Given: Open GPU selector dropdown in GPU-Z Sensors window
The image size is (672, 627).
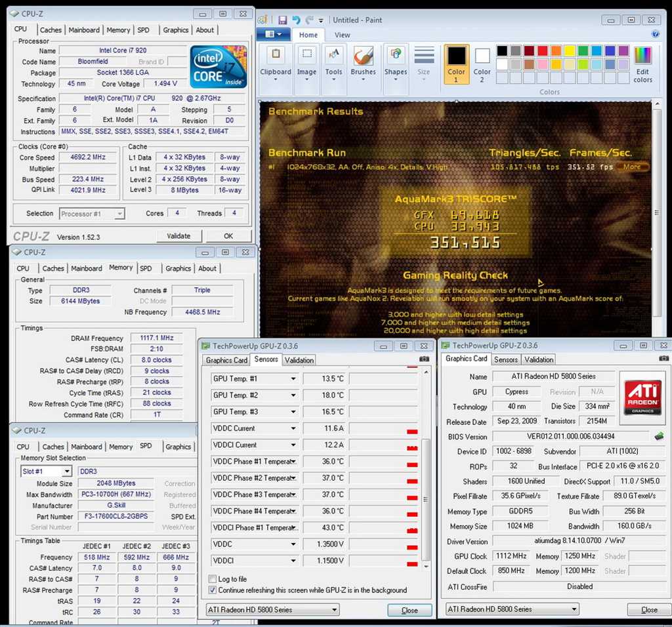Looking at the screenshot, I should (334, 609).
